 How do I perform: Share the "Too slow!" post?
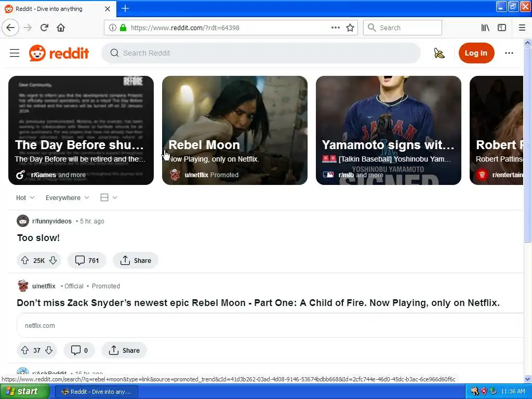[136, 260]
